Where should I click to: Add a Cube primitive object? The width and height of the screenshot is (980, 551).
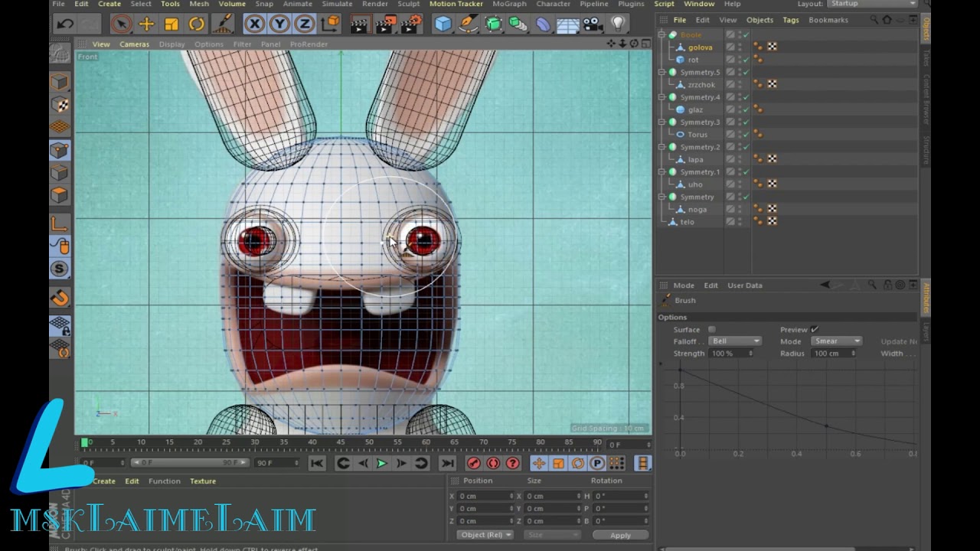pyautogui.click(x=443, y=24)
